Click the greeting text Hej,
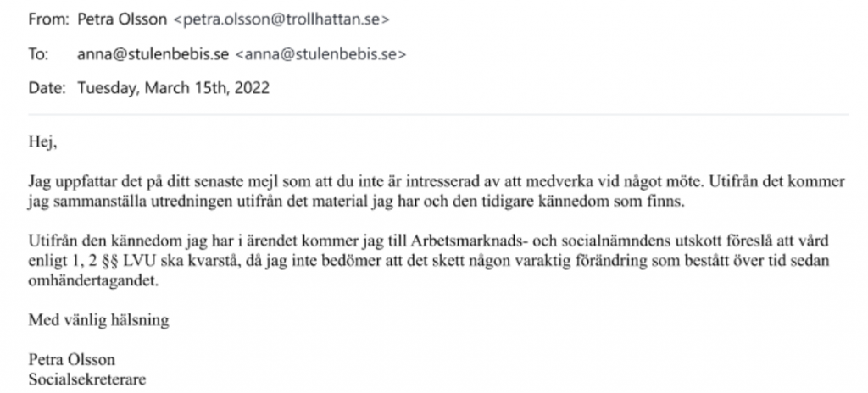Viewport: 868px width, 393px height. click(x=42, y=143)
